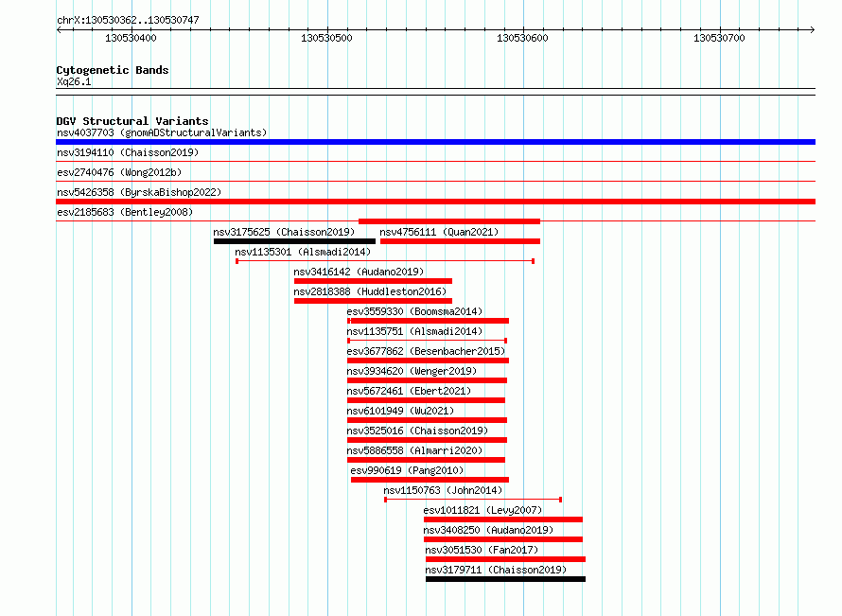The image size is (842, 616).
Task: Click the Cytogenetic Bands track title
Action: tap(113, 70)
